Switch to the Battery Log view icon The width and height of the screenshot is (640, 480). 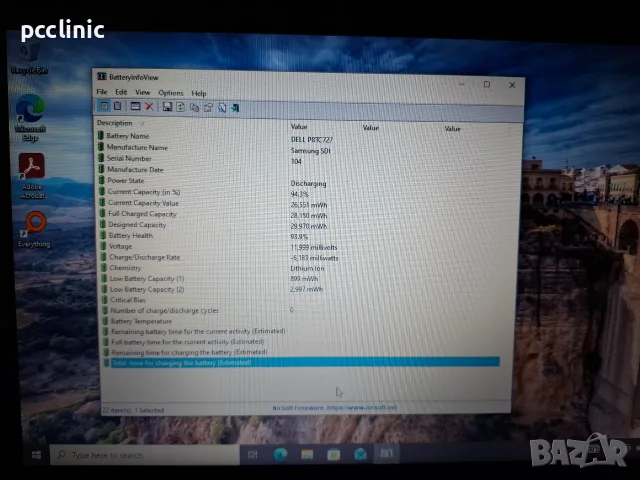pyautogui.click(x=118, y=106)
